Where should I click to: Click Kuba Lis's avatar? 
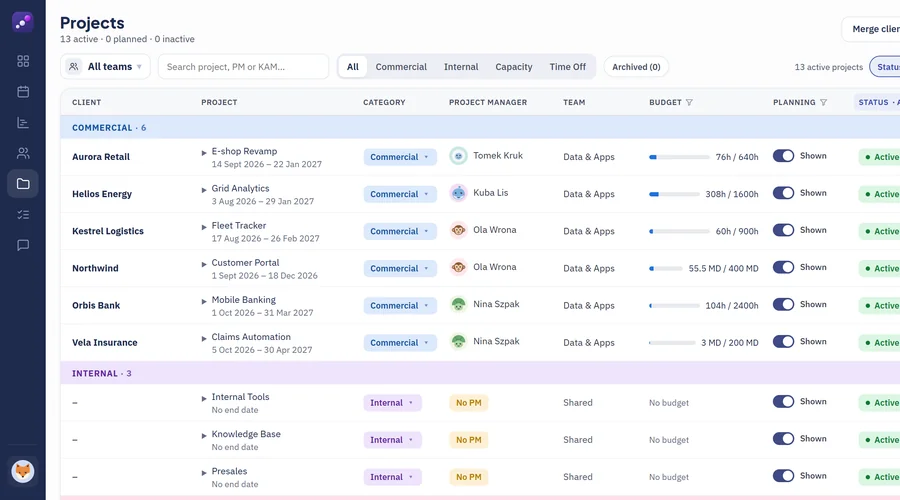pos(458,193)
